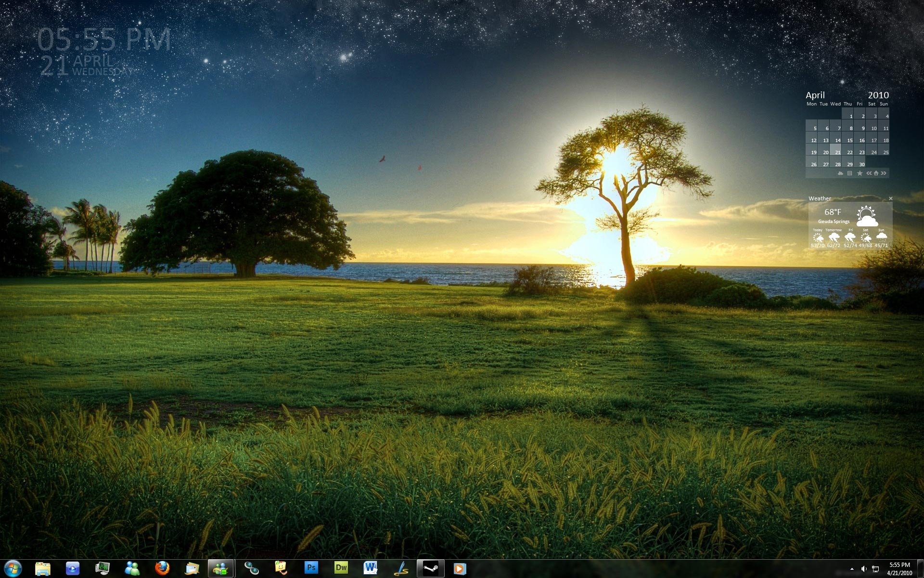The image size is (924, 578).
Task: Return calendar to current month via home icon
Action: [x=876, y=173]
